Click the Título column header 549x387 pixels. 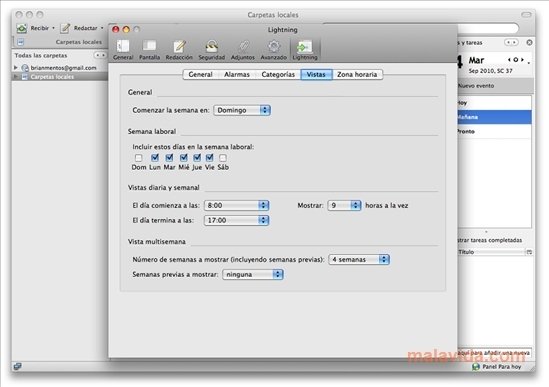[x=491, y=252]
